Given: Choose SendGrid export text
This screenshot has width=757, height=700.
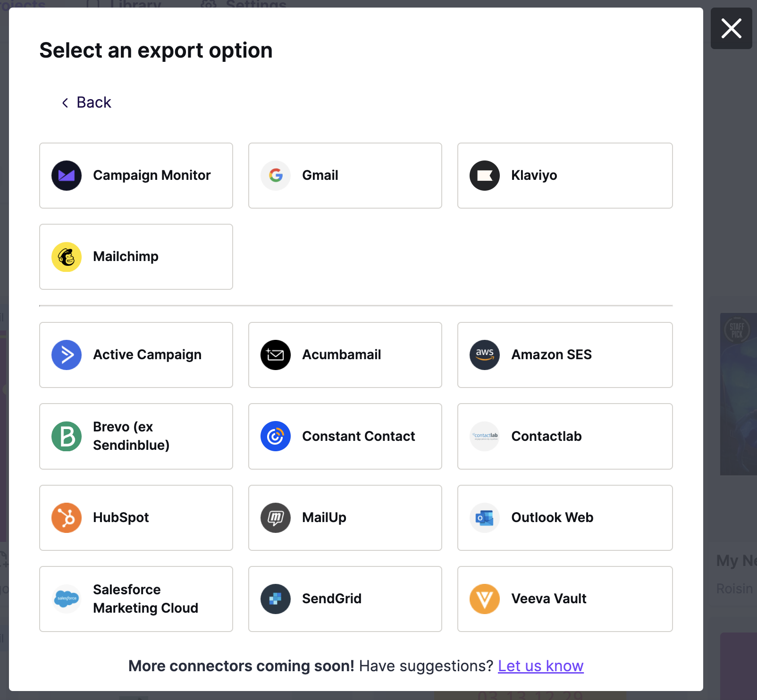Looking at the screenshot, I should click(x=332, y=599).
